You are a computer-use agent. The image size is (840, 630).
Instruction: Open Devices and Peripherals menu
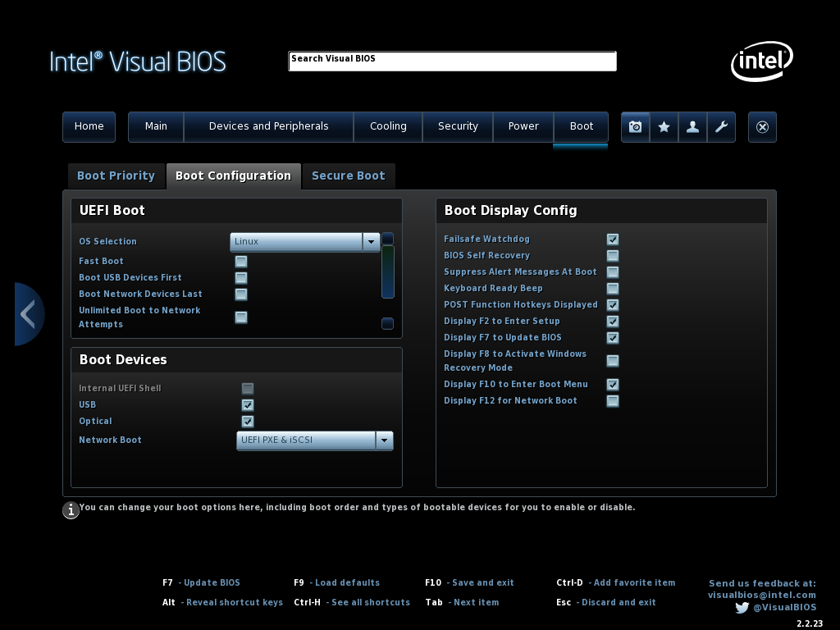(x=268, y=127)
